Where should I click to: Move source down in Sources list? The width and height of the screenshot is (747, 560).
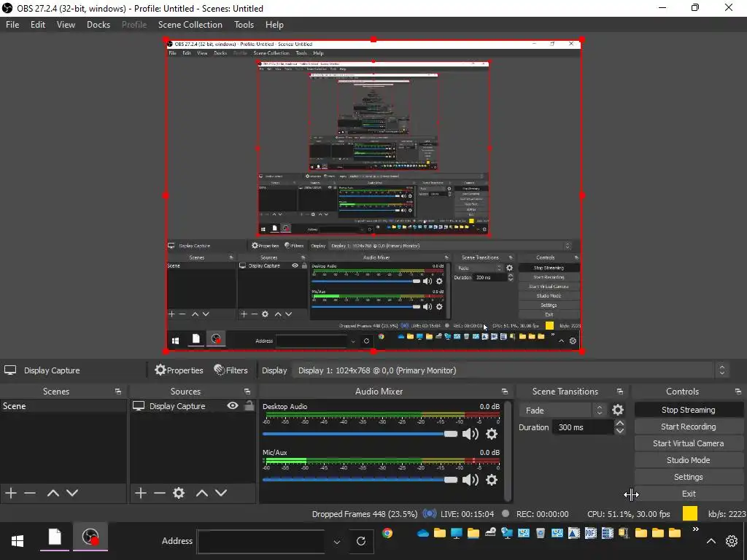tap(221, 493)
